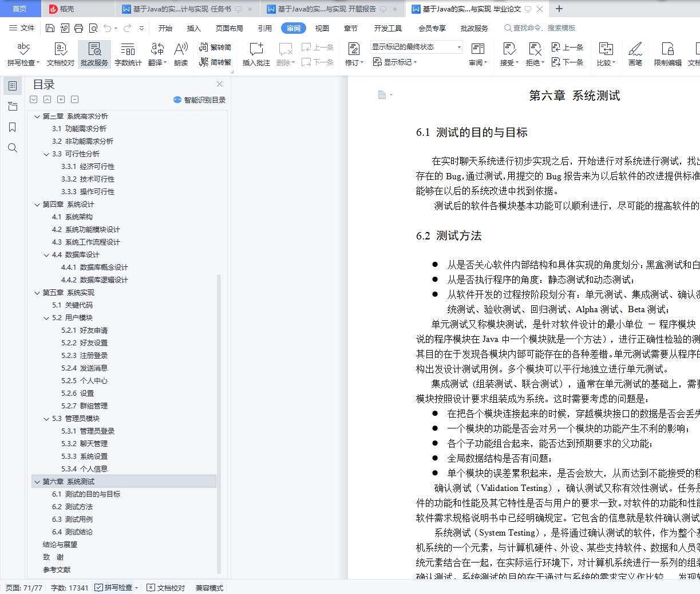
Task: Jump to 结论与展望 in outline
Action: tap(60, 545)
